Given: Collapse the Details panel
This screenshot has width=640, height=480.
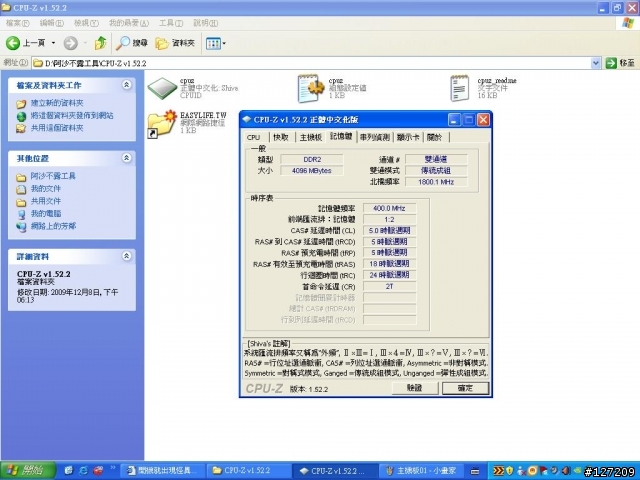Looking at the screenshot, I should [127, 256].
